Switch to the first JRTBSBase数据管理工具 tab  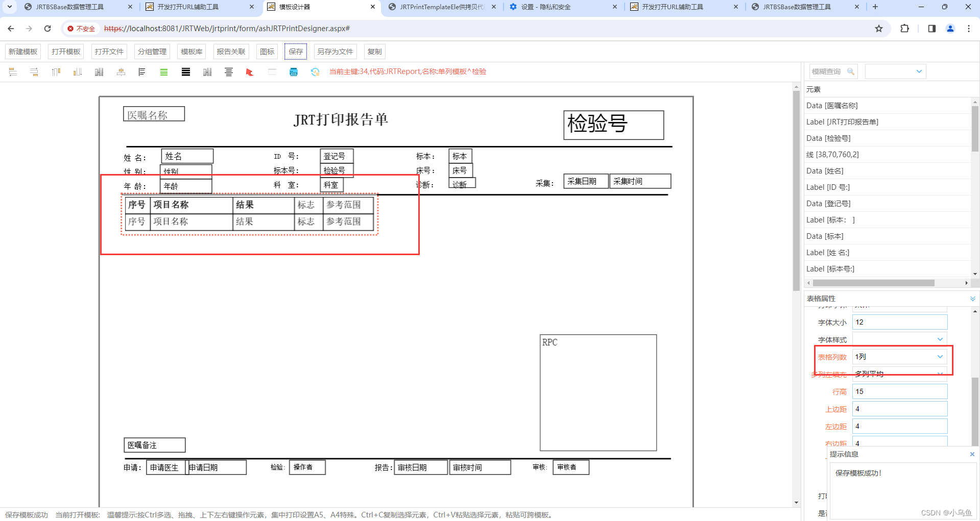coord(79,7)
